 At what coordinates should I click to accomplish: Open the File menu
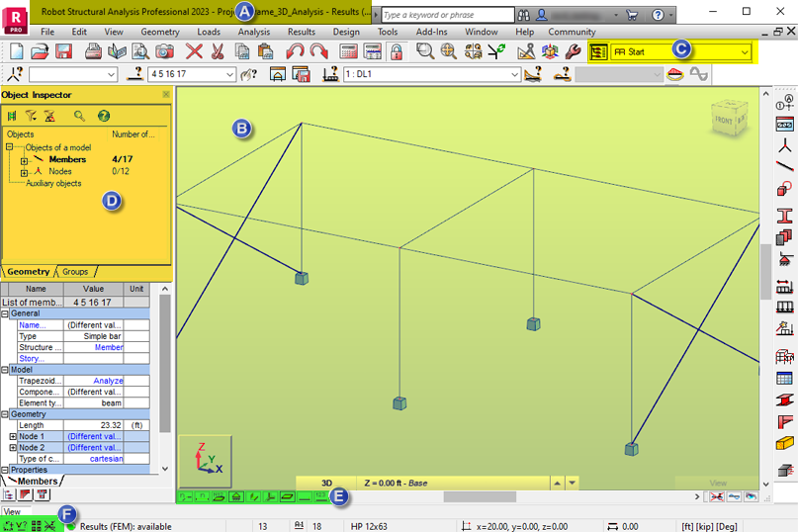point(47,32)
